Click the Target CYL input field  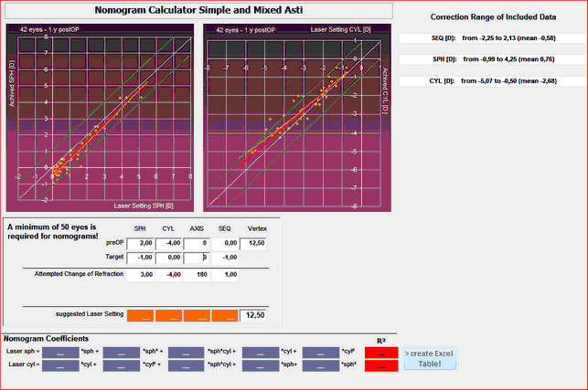(168, 258)
